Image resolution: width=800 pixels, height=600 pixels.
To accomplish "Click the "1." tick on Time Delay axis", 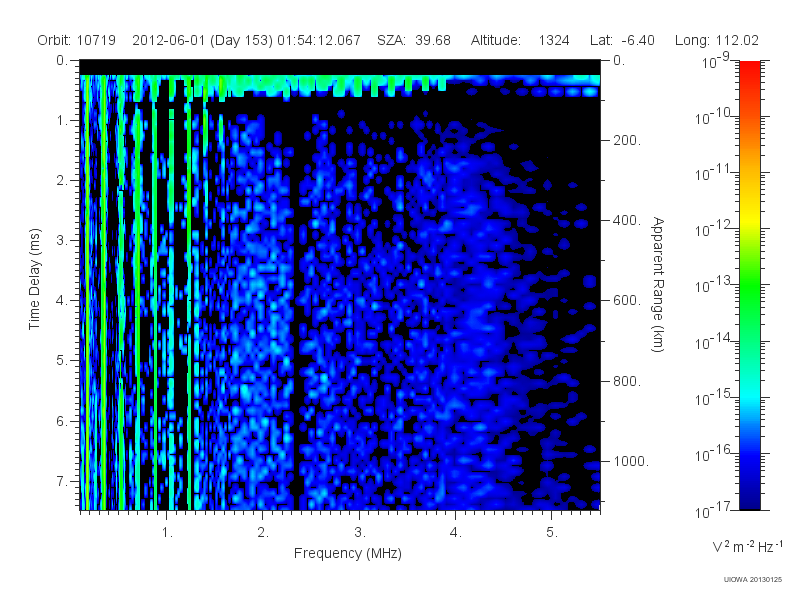I will tap(62, 121).
